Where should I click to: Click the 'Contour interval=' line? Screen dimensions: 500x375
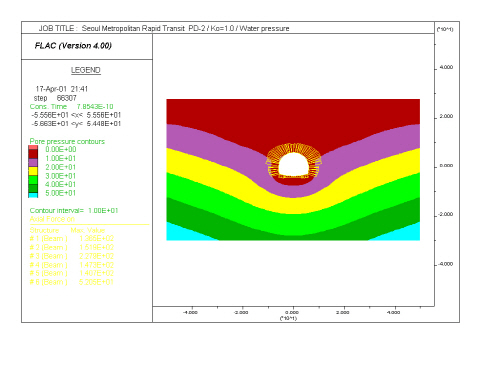74,211
